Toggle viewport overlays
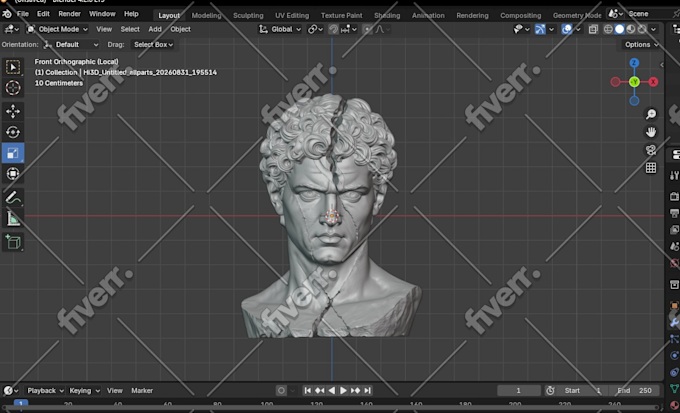This screenshot has width=680, height=413. [566, 29]
